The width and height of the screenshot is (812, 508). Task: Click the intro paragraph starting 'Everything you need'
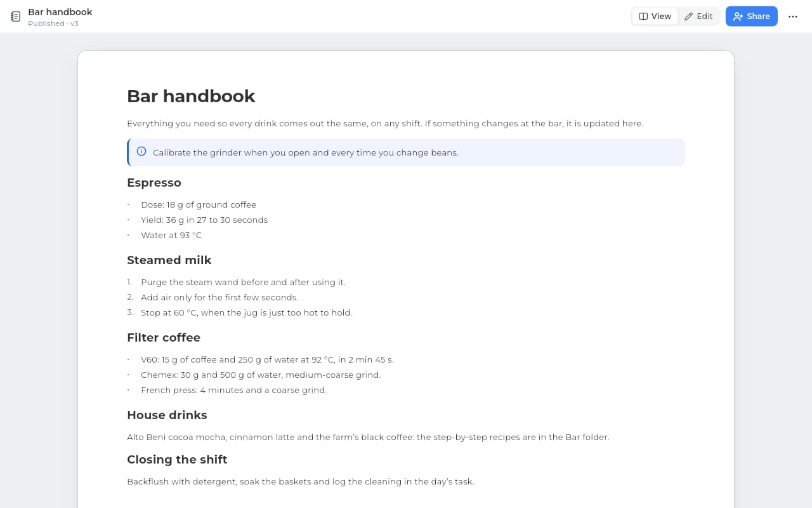385,123
